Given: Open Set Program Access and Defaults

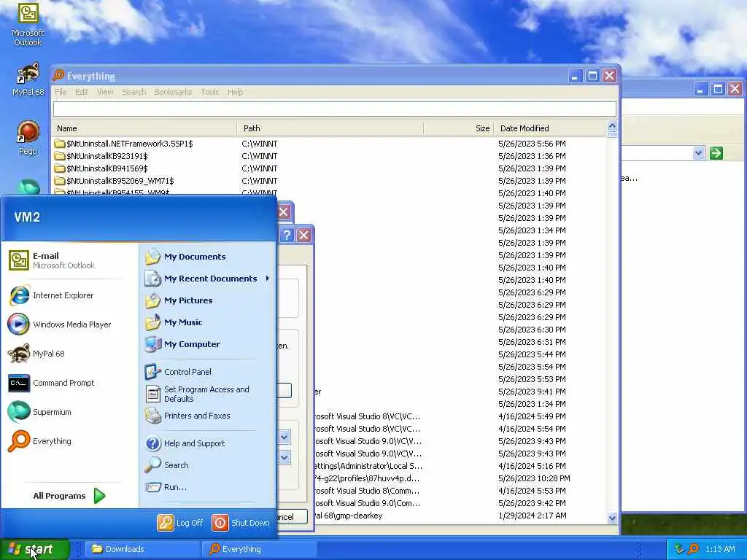Looking at the screenshot, I should pos(208,394).
